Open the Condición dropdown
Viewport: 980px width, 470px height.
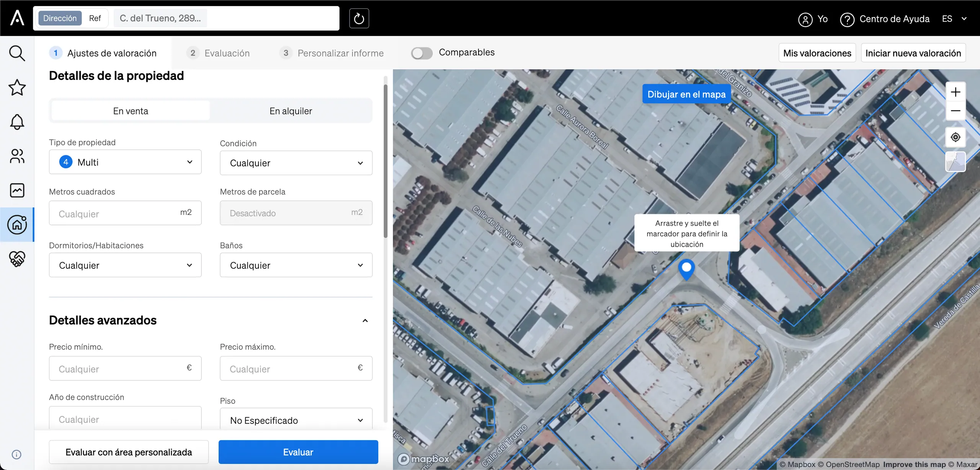[296, 163]
